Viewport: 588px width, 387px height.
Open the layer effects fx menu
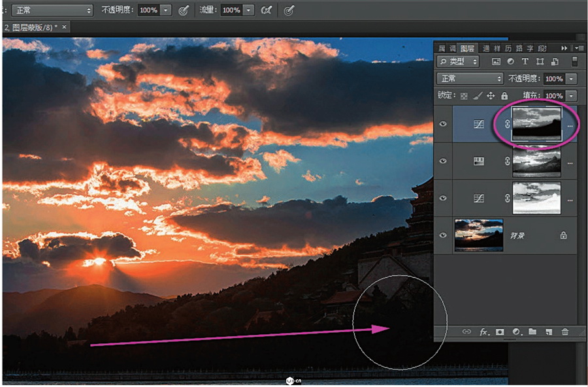(x=484, y=332)
